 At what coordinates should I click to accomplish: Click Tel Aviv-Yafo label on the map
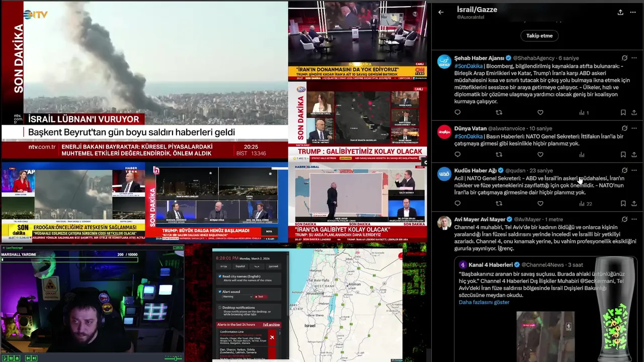click(319, 280)
